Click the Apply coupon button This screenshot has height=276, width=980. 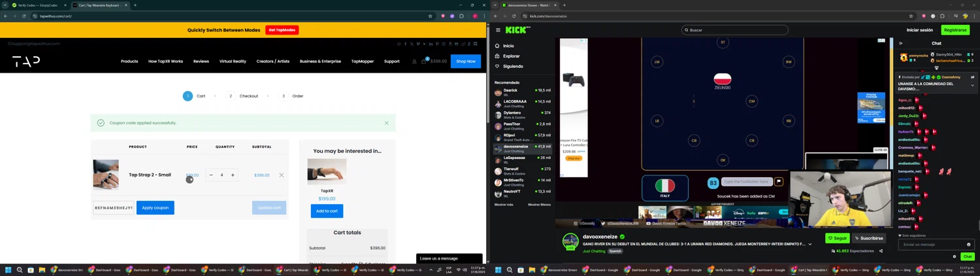click(x=155, y=208)
